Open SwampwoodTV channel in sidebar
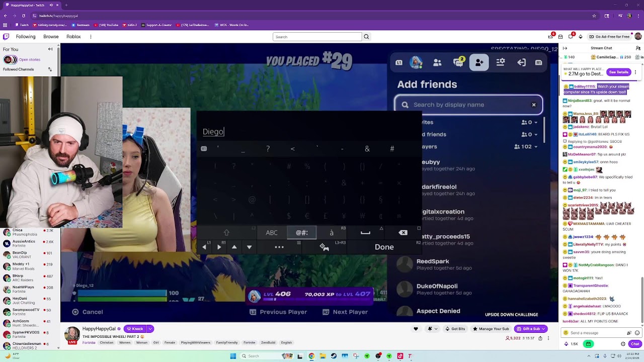644x362 pixels. coord(30,312)
